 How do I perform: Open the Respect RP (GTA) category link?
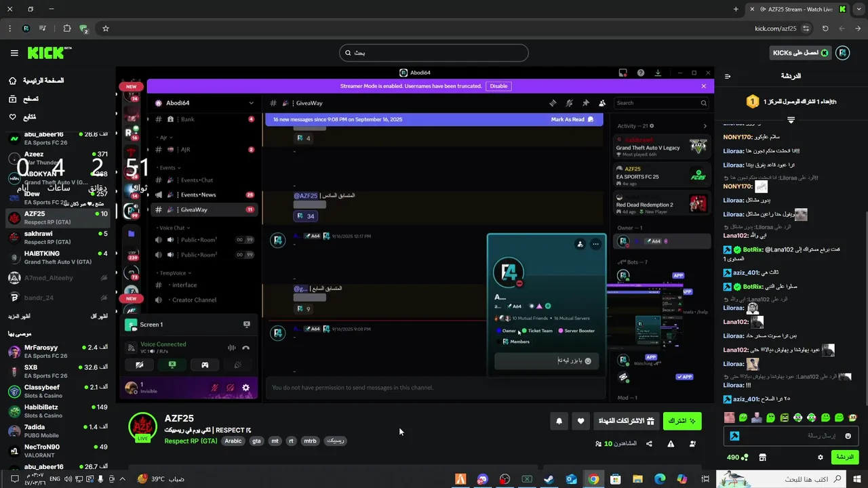point(191,441)
